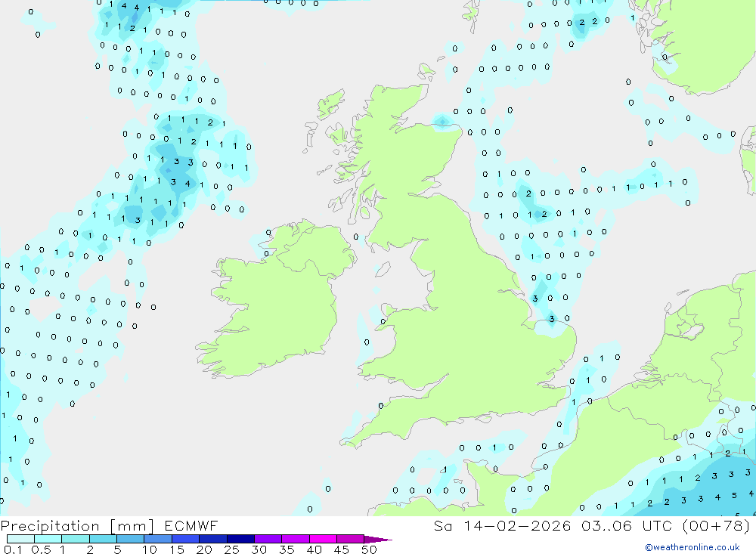Click the "Sa 14-02-2026" date text

pyautogui.click(x=502, y=525)
